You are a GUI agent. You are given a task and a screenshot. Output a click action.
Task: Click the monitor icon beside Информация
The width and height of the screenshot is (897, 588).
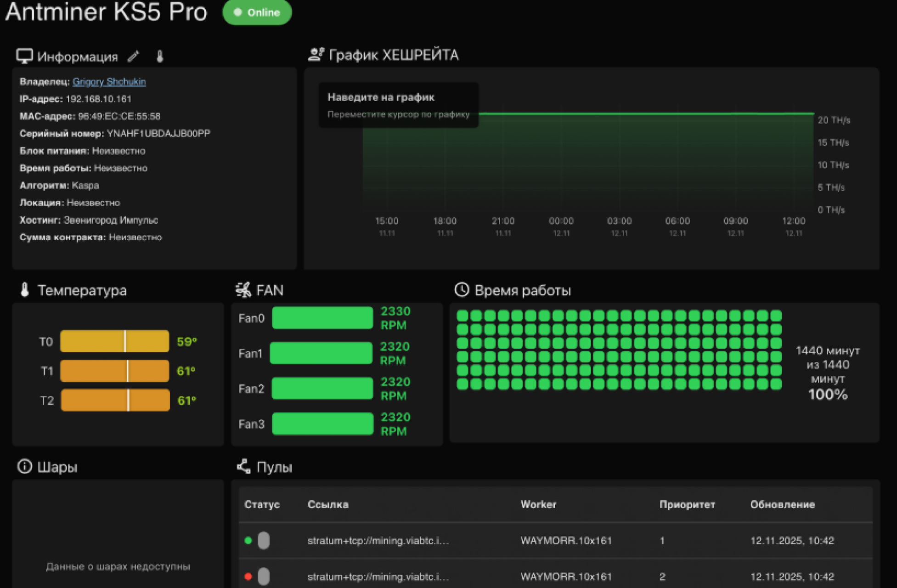point(24,56)
